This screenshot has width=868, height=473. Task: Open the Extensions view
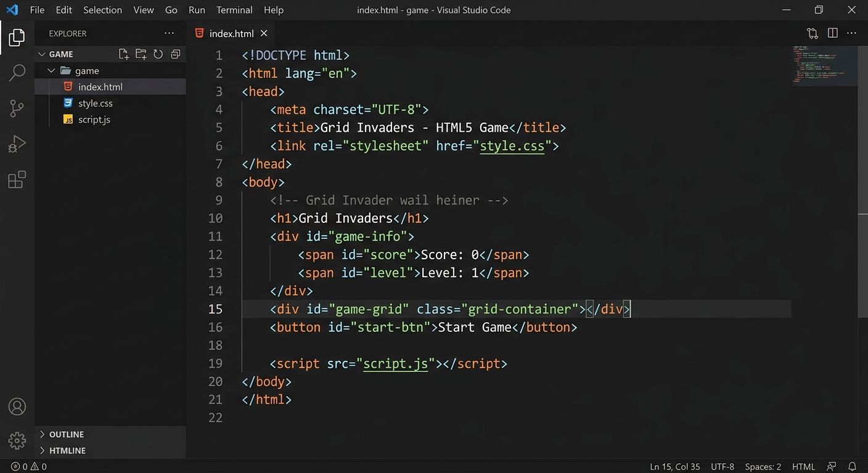click(x=17, y=179)
